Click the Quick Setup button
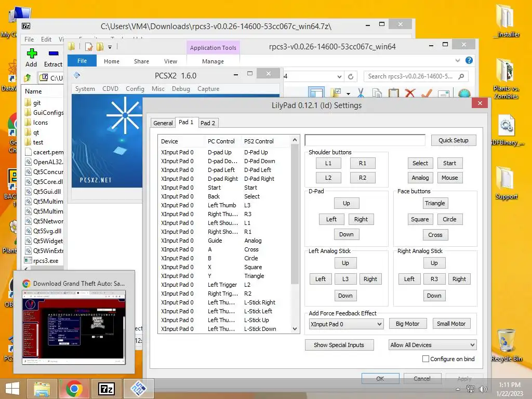 453,140
